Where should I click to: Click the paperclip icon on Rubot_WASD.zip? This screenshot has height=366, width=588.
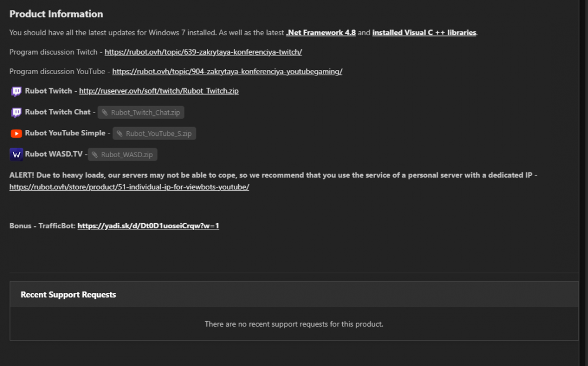coord(95,155)
